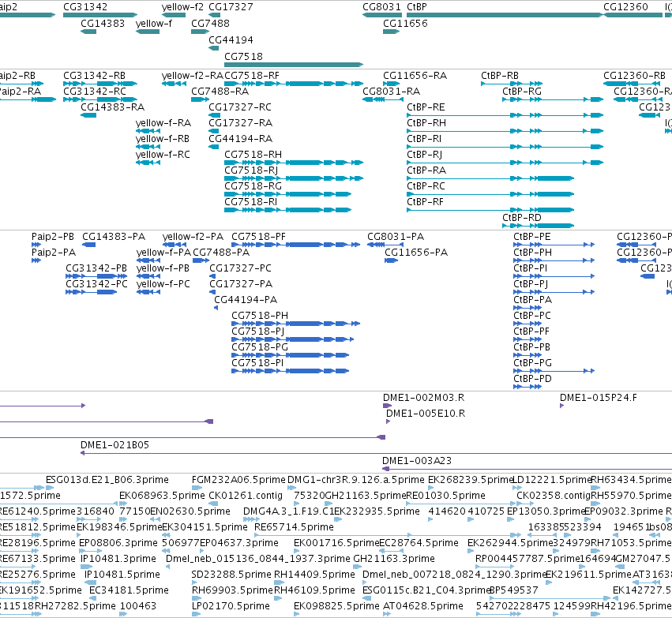Select BAC clone DME1-003A23
The width and height of the screenshot is (672, 618).
click(417, 461)
